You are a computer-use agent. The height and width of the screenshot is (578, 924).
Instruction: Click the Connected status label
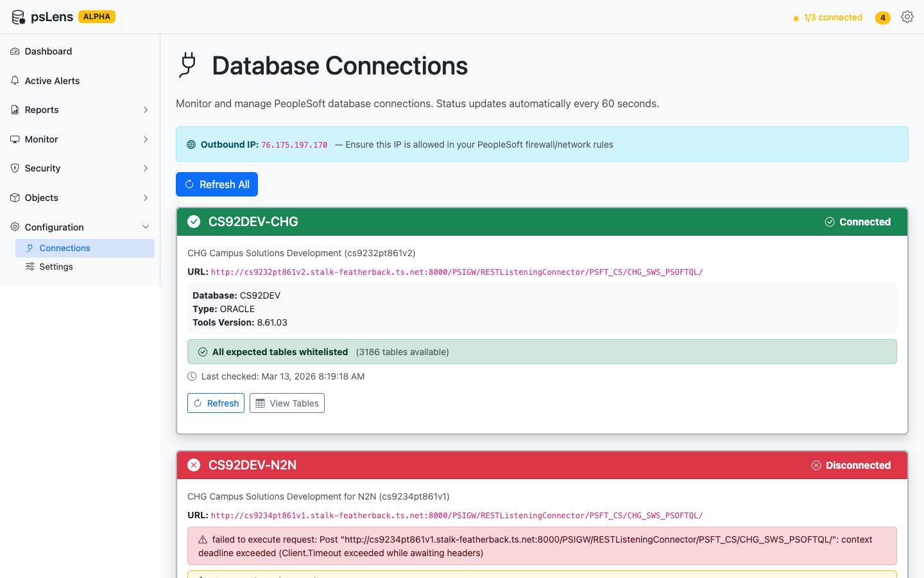865,222
